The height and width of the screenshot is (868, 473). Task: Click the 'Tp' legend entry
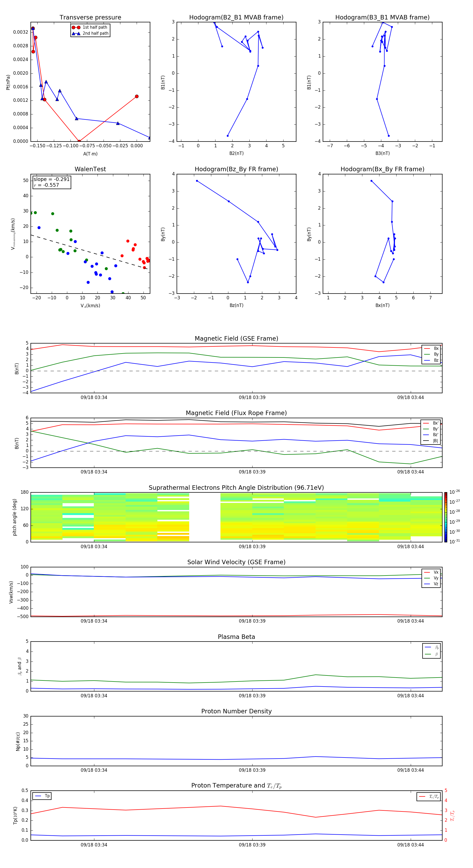[42, 796]
